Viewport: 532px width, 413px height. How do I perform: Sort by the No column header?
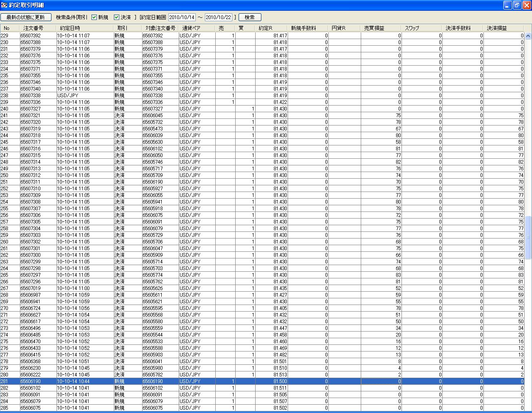click(x=10, y=28)
